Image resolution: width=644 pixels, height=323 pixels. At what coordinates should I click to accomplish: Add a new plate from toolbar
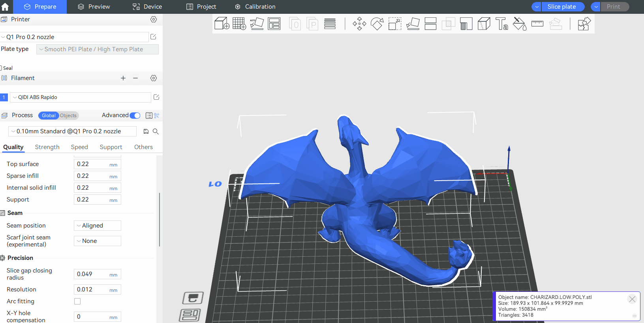click(x=239, y=24)
